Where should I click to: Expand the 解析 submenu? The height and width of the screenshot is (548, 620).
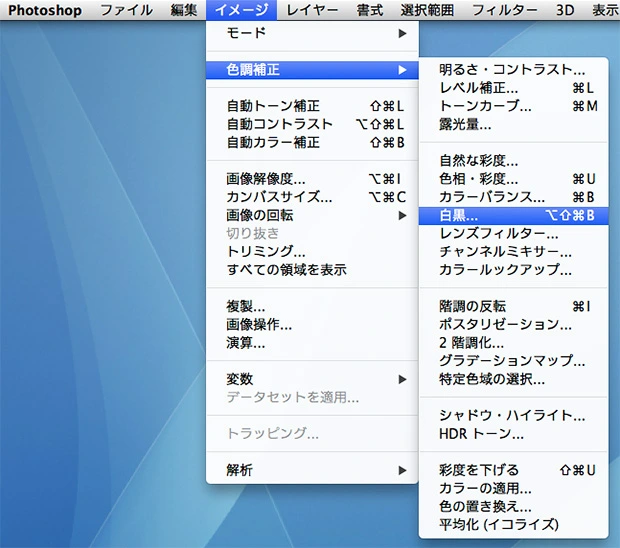tap(312, 470)
